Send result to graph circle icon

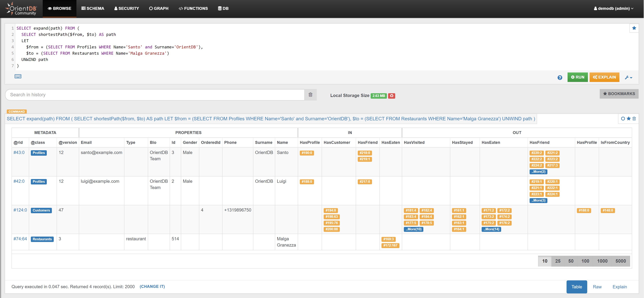(x=623, y=119)
